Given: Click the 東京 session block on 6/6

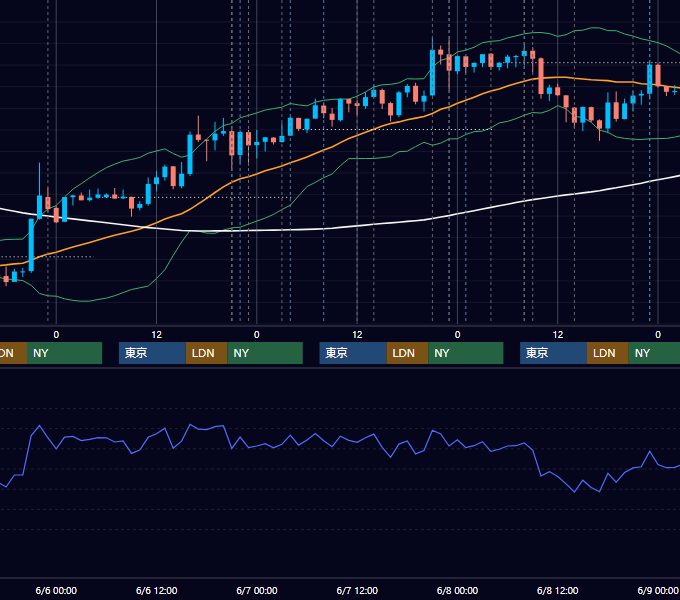Looking at the screenshot, I should click(x=152, y=353).
